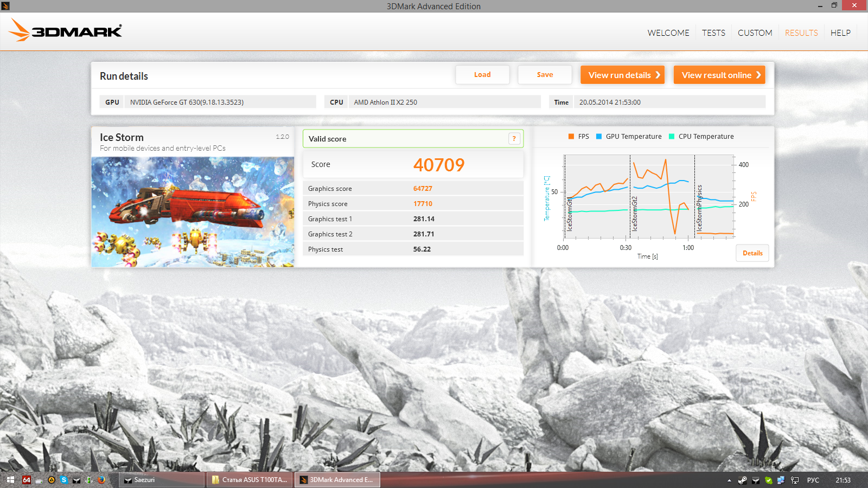Launch the red 64 icon in taskbar
This screenshot has height=488, width=868.
27,480
